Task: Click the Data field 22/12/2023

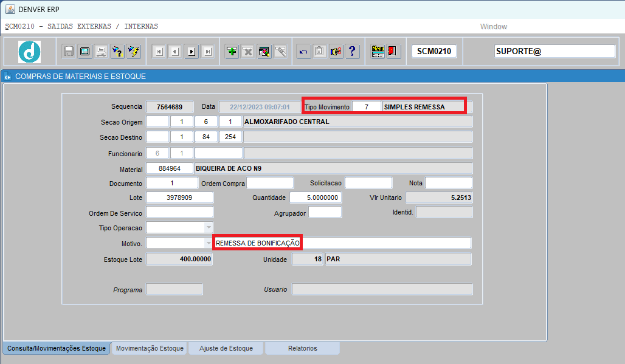Action: (260, 107)
